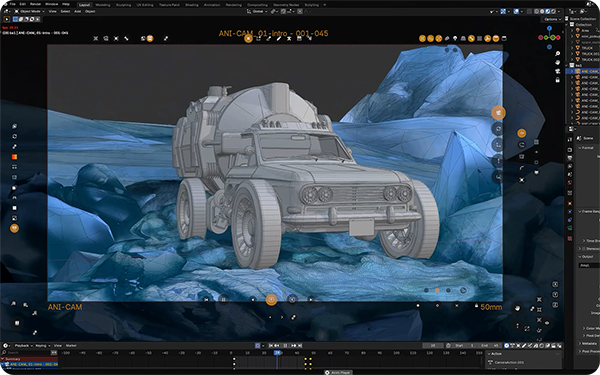Toggle auto keying record button
This screenshot has width=600, height=375.
click(257, 346)
